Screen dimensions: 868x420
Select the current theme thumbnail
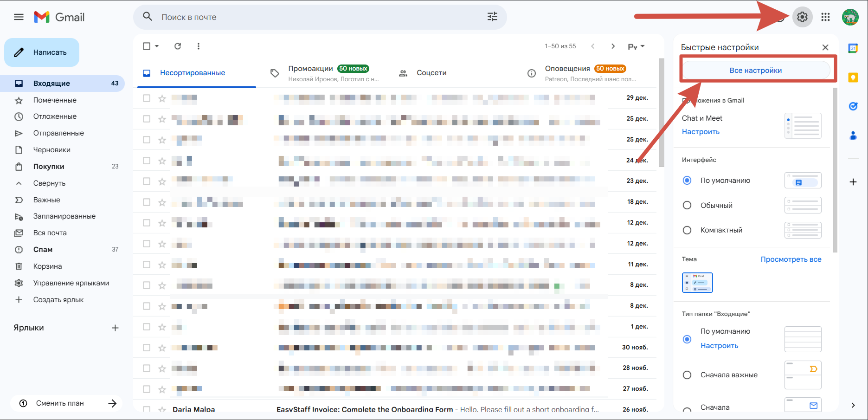(x=697, y=283)
